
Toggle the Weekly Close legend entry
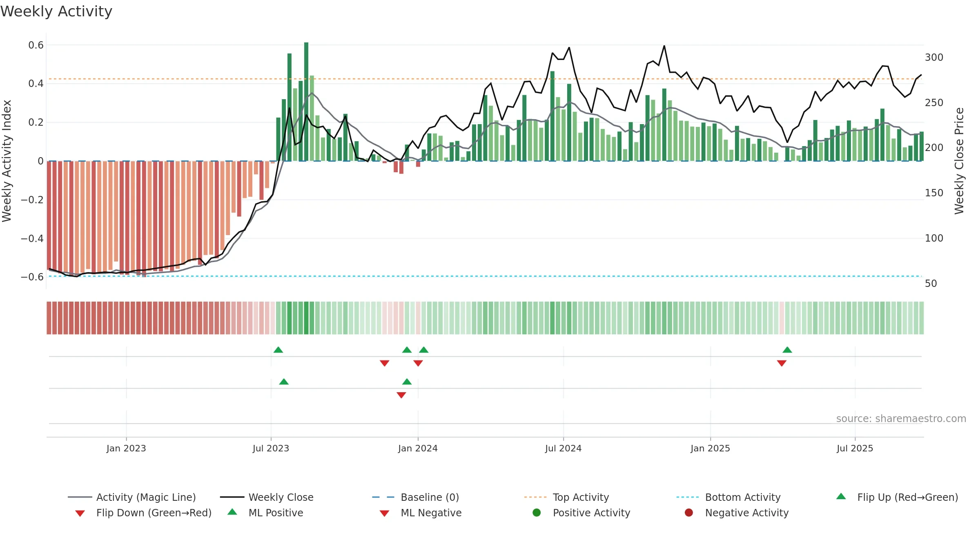click(x=267, y=497)
